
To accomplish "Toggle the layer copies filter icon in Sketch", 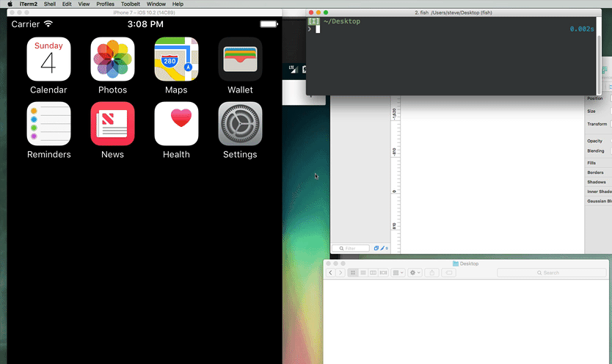I will 376,248.
